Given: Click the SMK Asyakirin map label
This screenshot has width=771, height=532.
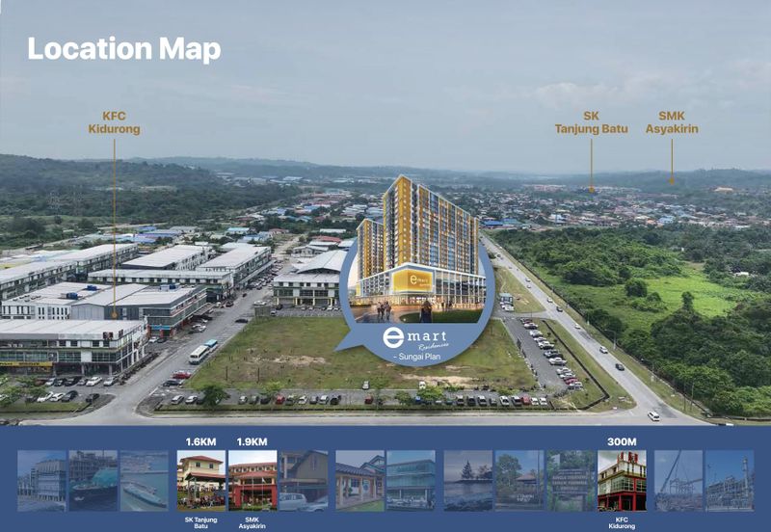Looking at the screenshot, I should tap(672, 121).
